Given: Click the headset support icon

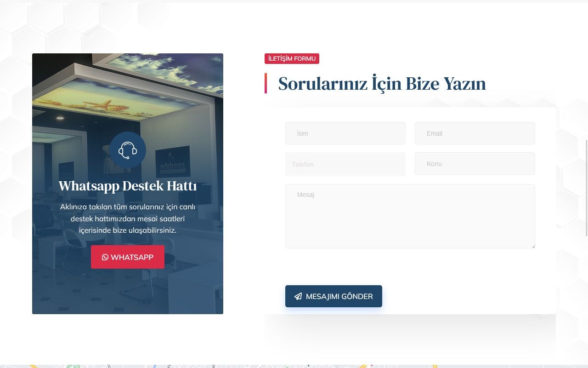Looking at the screenshot, I should 128,150.
